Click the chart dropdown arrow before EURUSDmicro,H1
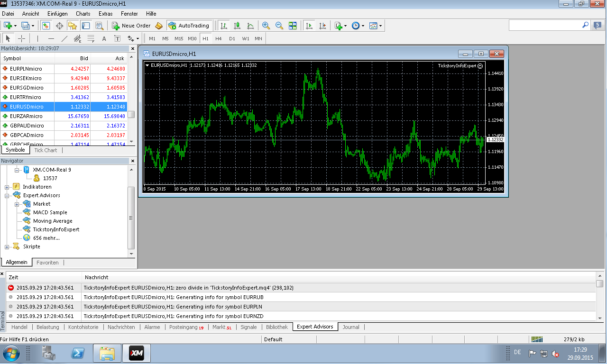This screenshot has width=607, height=364. [x=147, y=65]
